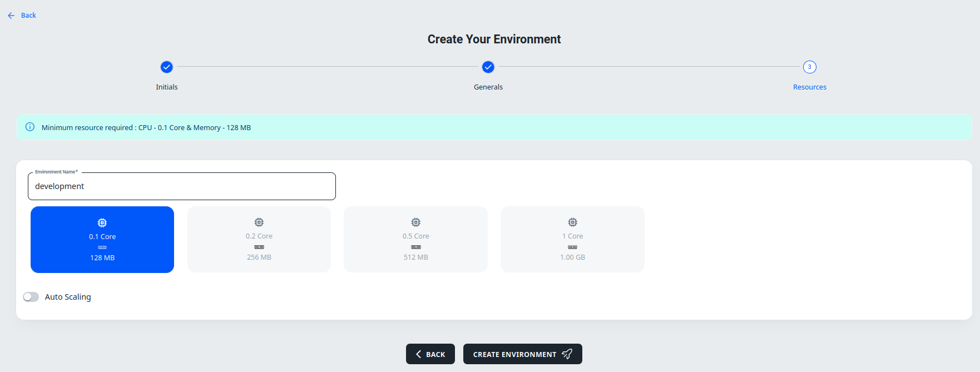Enable the Auto Scaling toggle switch
This screenshot has width=980, height=372.
point(31,297)
